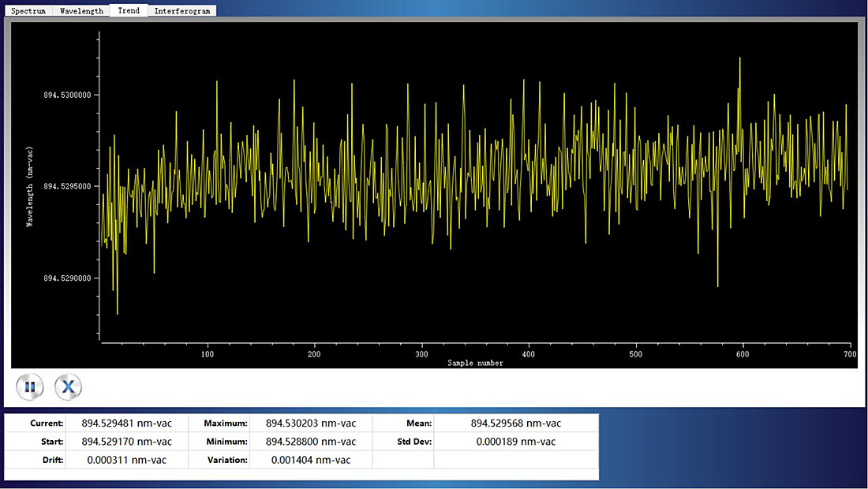Click the Minimum: label
This screenshot has width=868, height=489.
pos(227,442)
